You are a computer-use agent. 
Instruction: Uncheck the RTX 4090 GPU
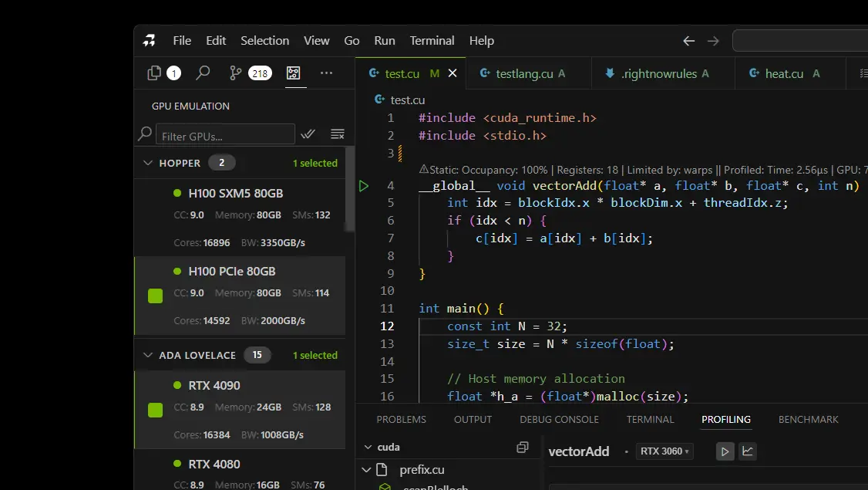tap(156, 410)
